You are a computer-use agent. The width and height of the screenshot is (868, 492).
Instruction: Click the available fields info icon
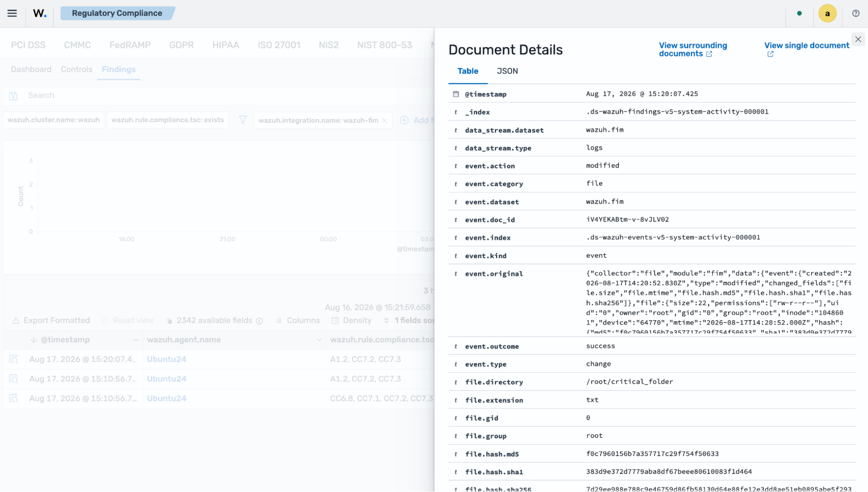tap(260, 321)
